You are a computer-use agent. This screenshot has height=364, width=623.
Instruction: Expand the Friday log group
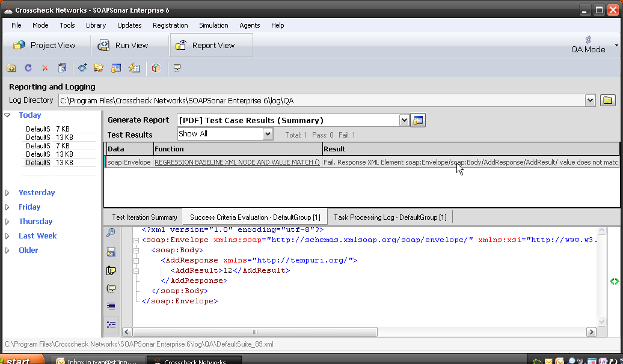pos(7,207)
